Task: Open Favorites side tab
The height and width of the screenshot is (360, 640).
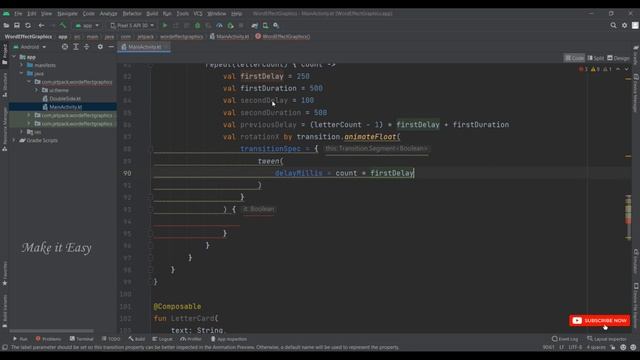Action: pyautogui.click(x=4, y=273)
